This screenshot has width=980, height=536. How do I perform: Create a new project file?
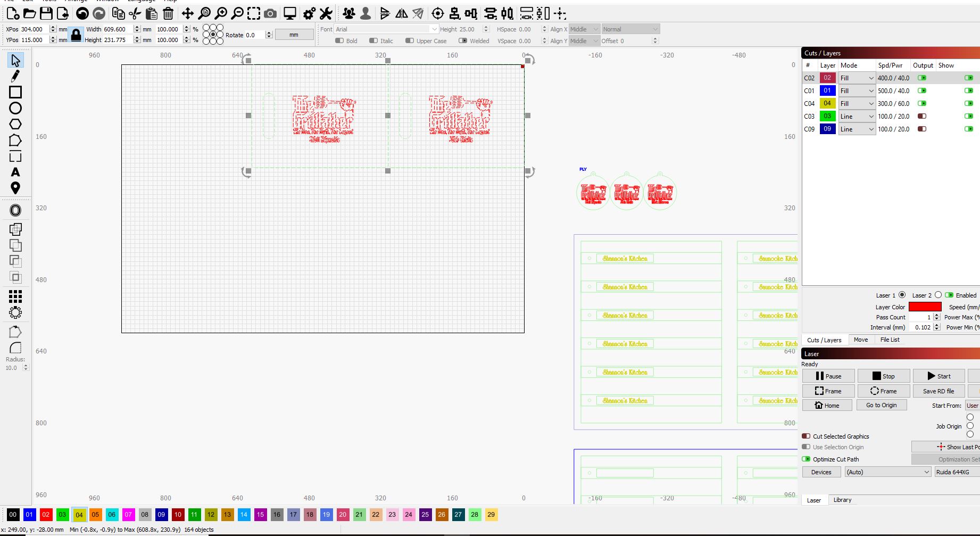click(x=13, y=13)
